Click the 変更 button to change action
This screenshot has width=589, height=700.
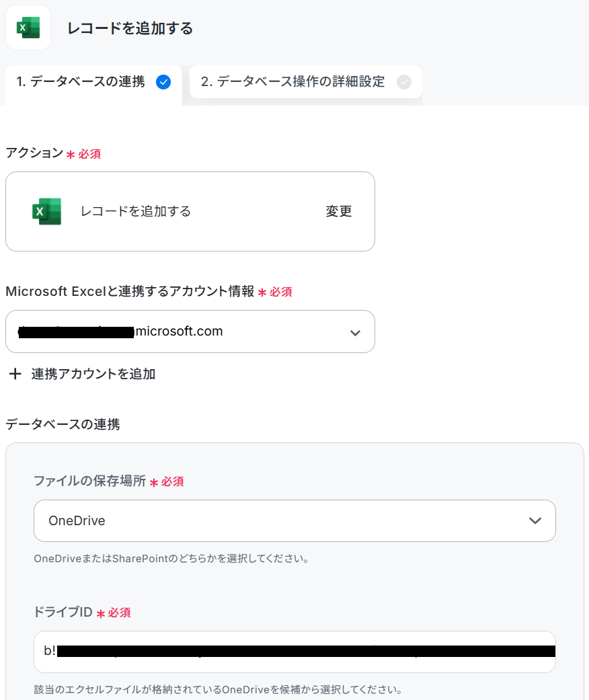point(338,211)
